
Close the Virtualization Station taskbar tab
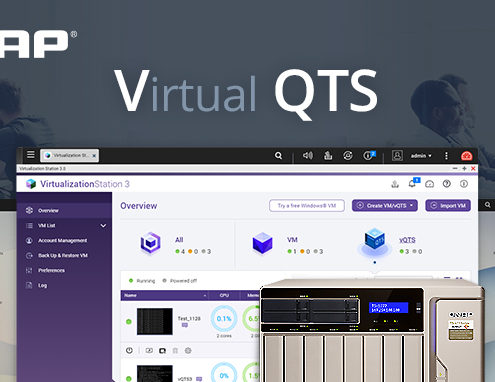pos(94,156)
